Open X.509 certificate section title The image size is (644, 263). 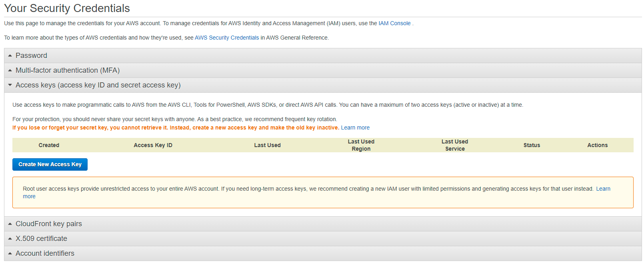point(41,239)
